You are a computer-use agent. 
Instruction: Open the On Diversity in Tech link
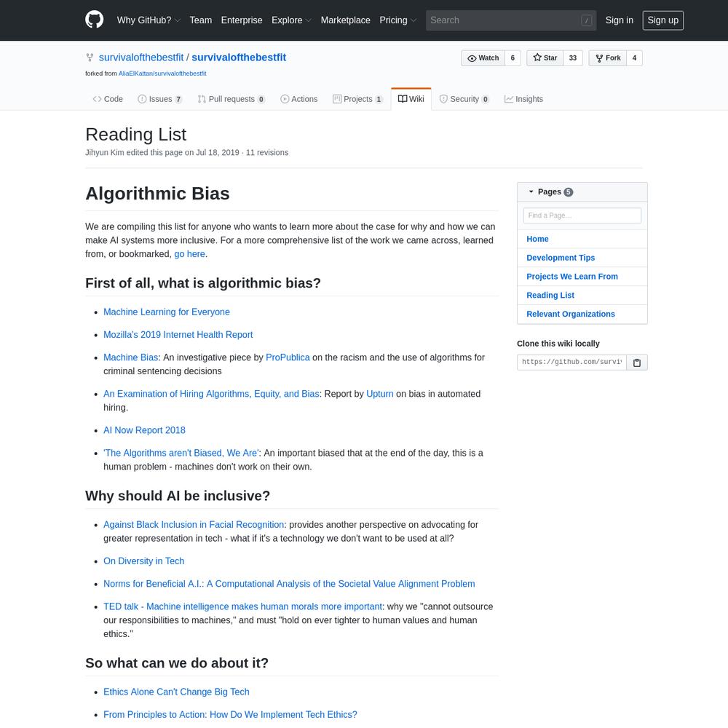click(x=144, y=561)
